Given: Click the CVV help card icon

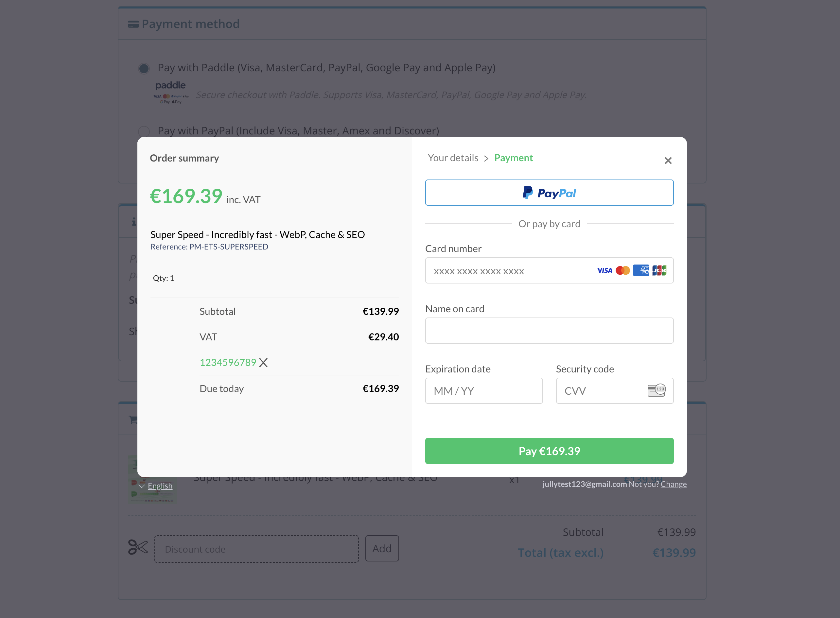Looking at the screenshot, I should click(656, 390).
